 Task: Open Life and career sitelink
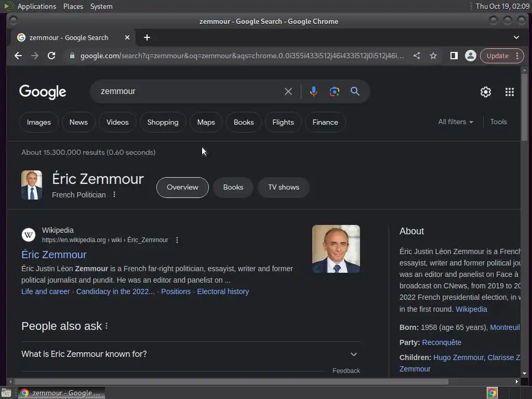click(x=46, y=291)
